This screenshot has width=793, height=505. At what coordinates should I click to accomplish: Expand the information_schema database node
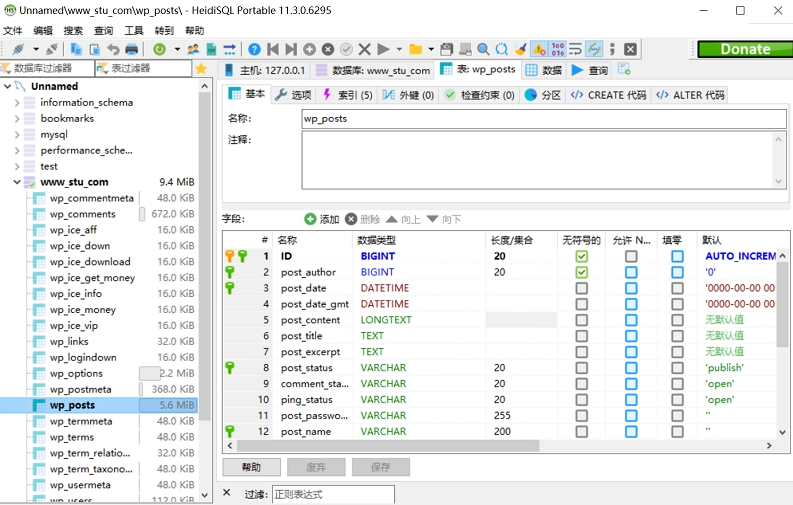[17, 102]
